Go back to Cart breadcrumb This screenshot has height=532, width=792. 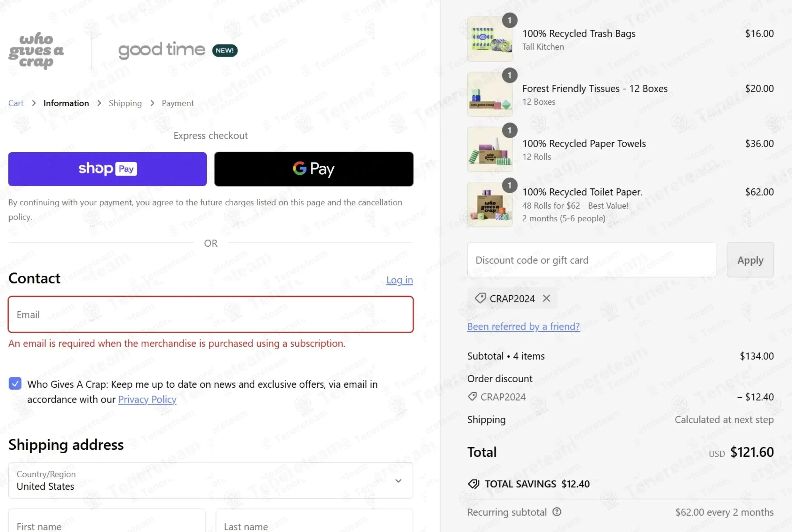pos(16,103)
